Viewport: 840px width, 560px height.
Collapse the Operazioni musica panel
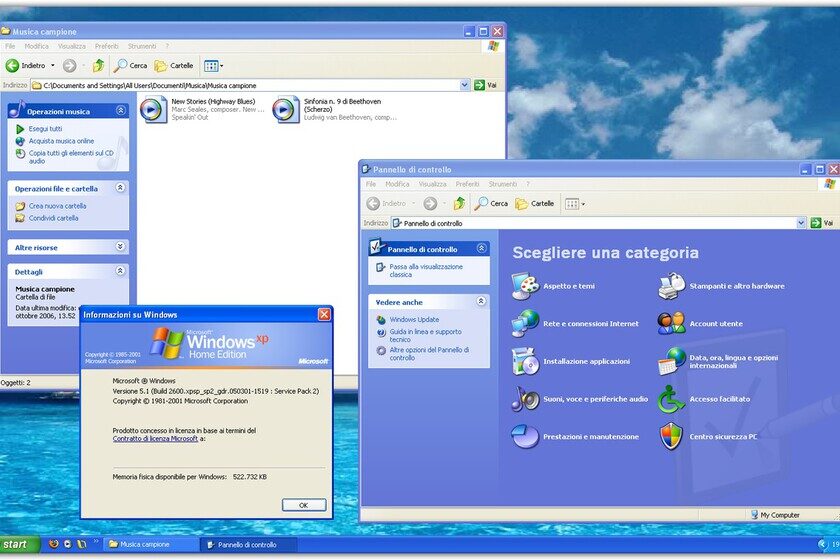[121, 111]
